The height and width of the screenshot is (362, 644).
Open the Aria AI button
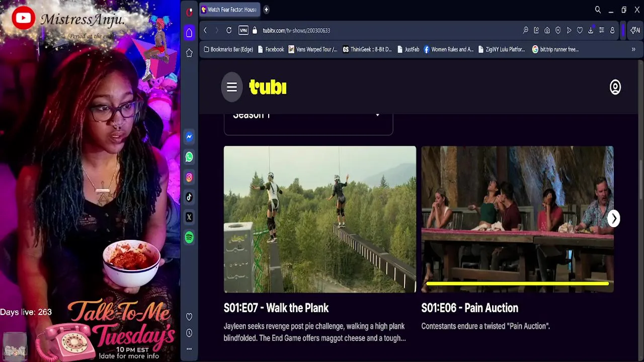635,31
